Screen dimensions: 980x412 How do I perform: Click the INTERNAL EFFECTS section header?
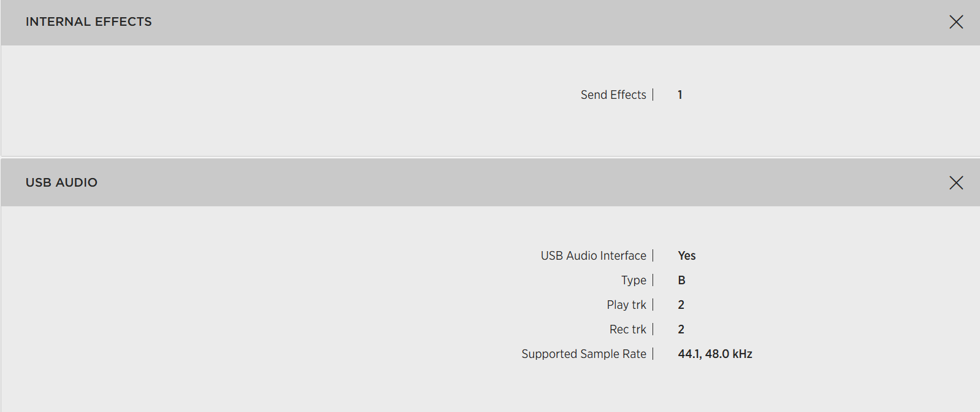coord(490,23)
